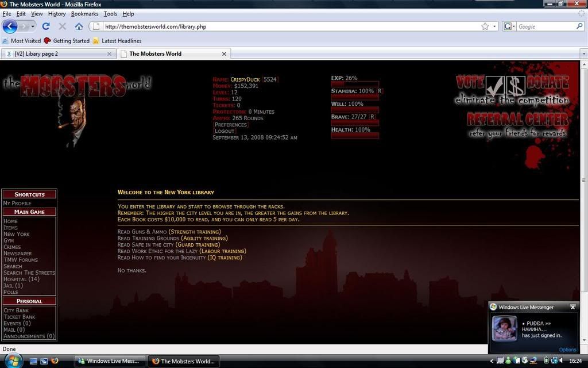The image size is (588, 368).
Task: Click the Preferences link under player stats
Action: [230, 125]
